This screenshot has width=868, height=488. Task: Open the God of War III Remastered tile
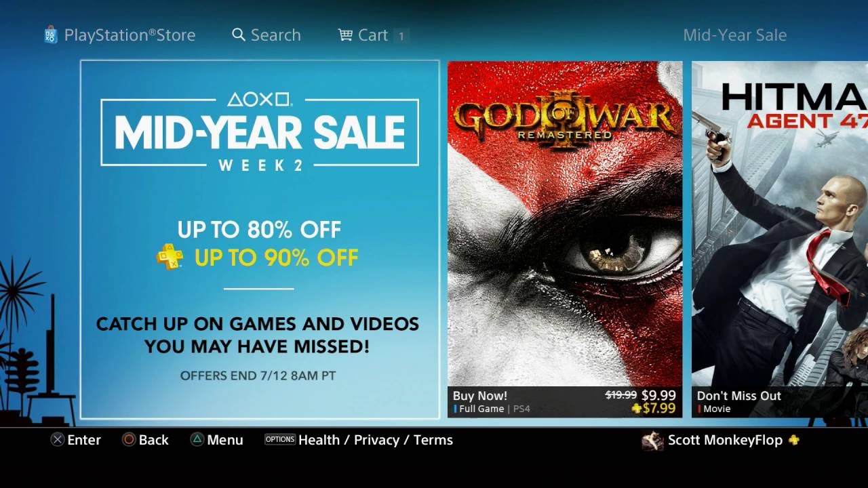[565, 239]
